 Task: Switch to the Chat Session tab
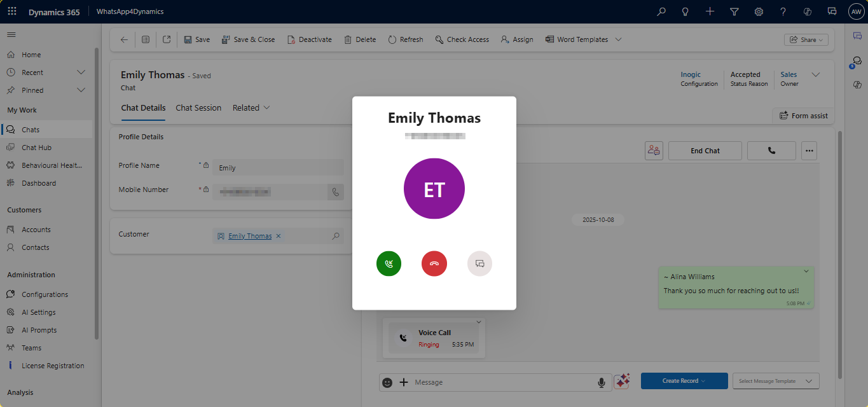point(198,108)
